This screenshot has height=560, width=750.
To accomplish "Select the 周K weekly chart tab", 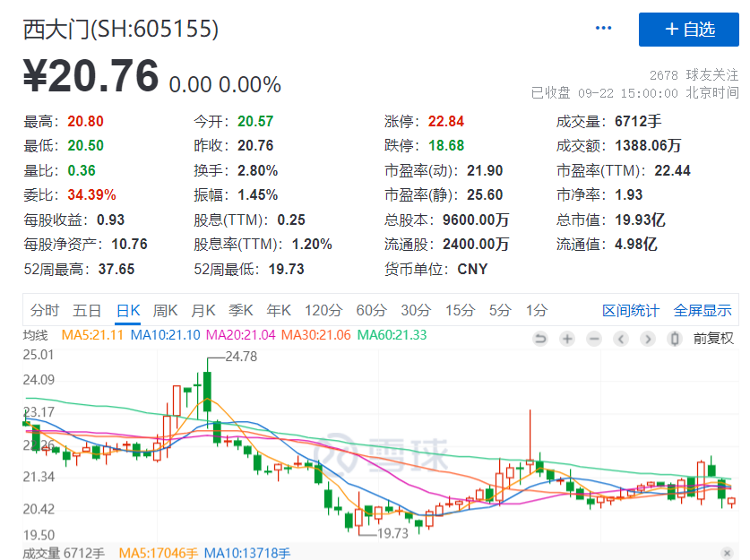I will (x=165, y=310).
